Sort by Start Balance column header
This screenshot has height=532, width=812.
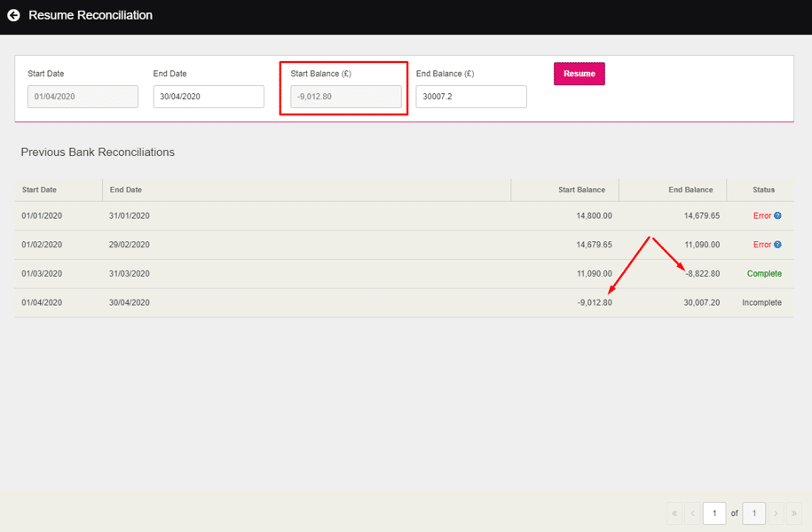pyautogui.click(x=581, y=190)
